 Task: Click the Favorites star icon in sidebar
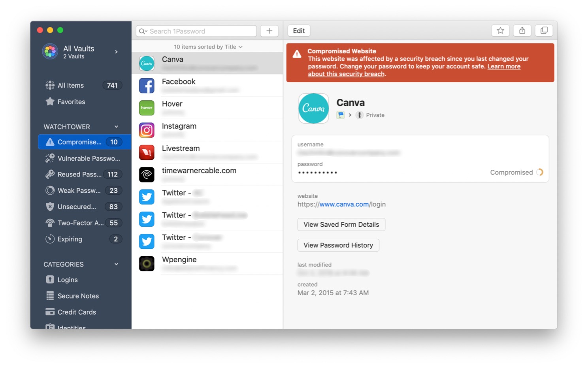(x=50, y=101)
